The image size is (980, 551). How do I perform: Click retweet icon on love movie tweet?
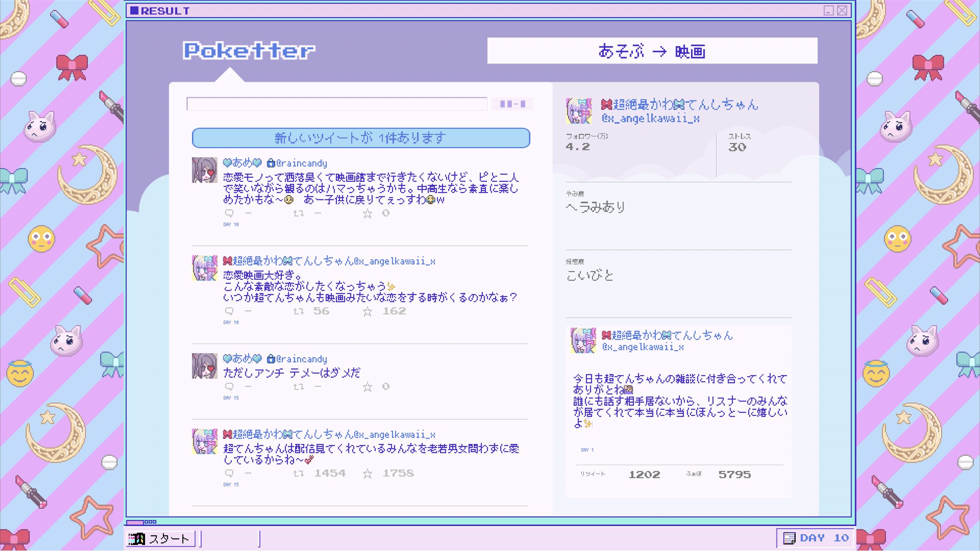(x=298, y=311)
